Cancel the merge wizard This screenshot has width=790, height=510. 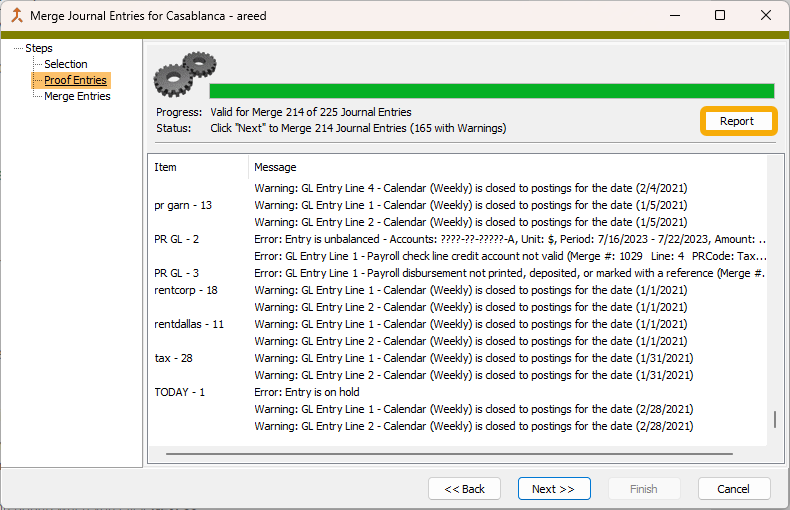click(734, 489)
